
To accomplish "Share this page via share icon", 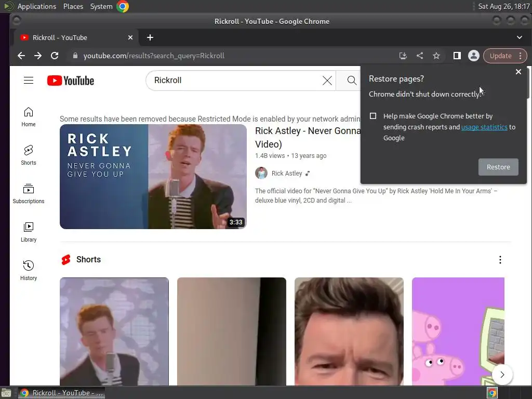I will [420, 56].
